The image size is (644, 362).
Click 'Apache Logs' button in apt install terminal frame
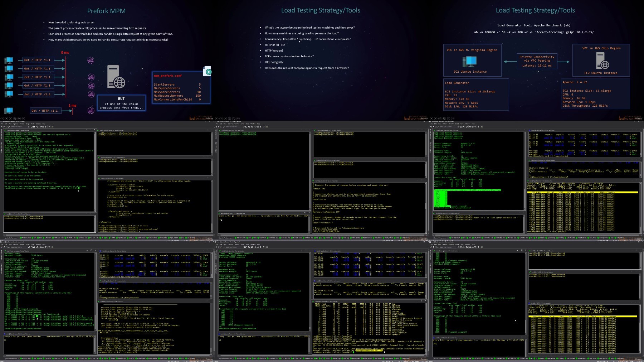121,238
